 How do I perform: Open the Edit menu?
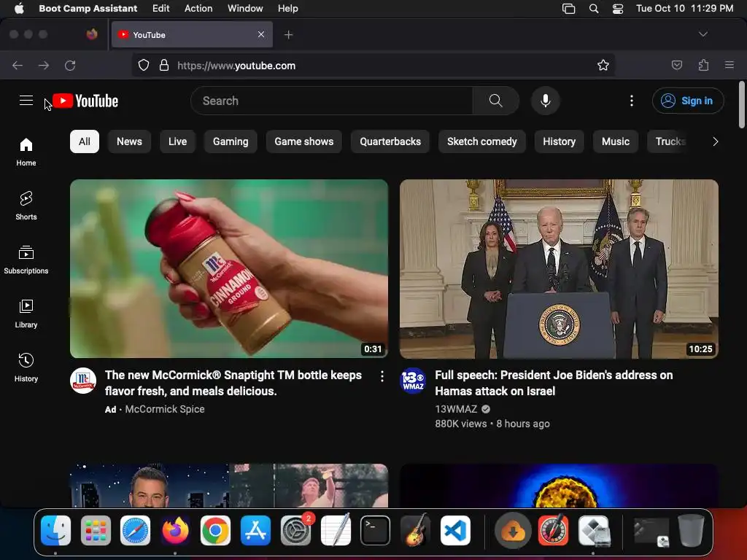(x=160, y=8)
